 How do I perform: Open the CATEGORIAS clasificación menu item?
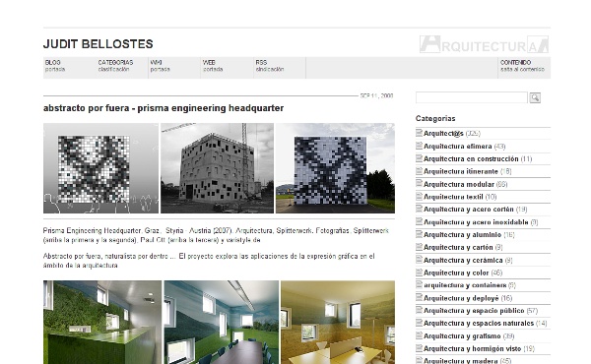115,66
